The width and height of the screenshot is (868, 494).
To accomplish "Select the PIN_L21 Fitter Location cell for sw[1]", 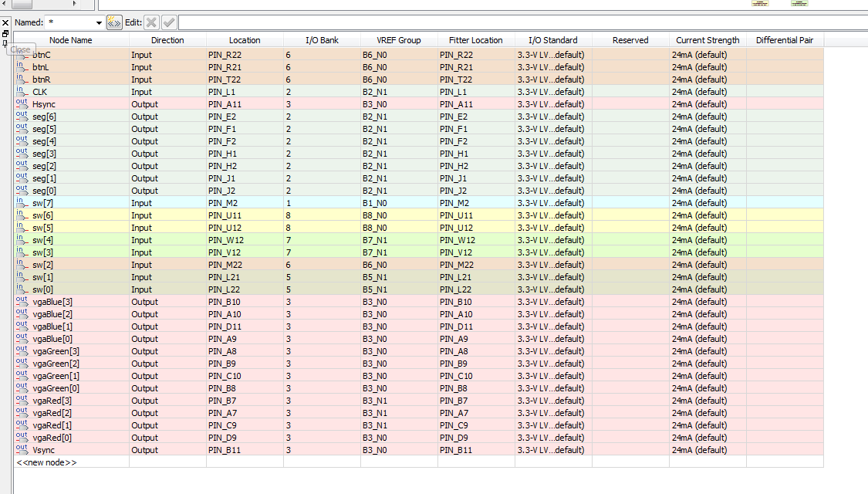I will pos(476,277).
